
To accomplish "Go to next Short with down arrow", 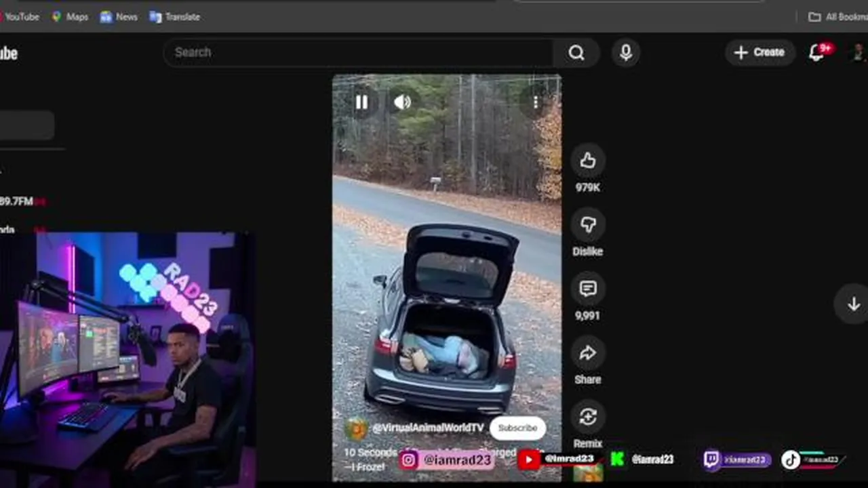I will click(854, 304).
